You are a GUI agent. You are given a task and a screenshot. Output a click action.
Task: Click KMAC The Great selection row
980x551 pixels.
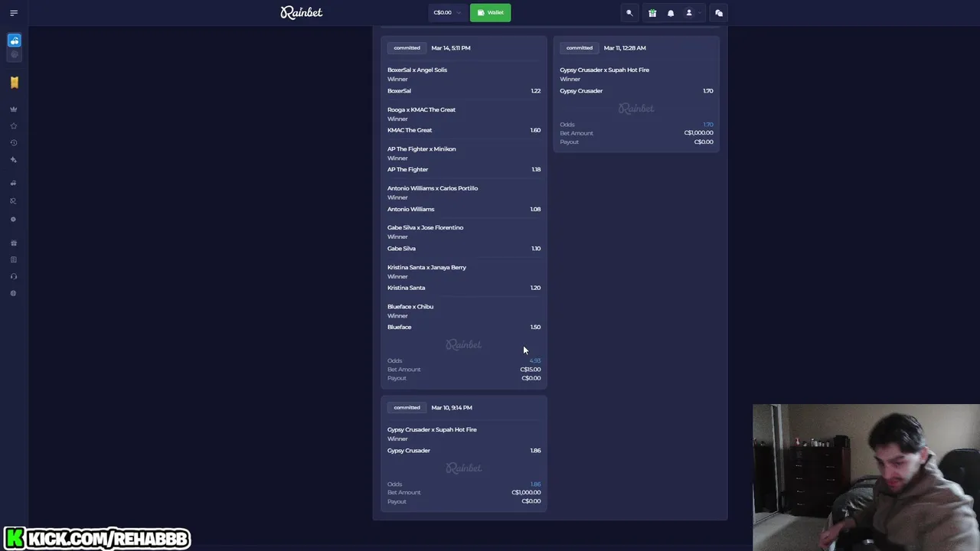point(464,130)
